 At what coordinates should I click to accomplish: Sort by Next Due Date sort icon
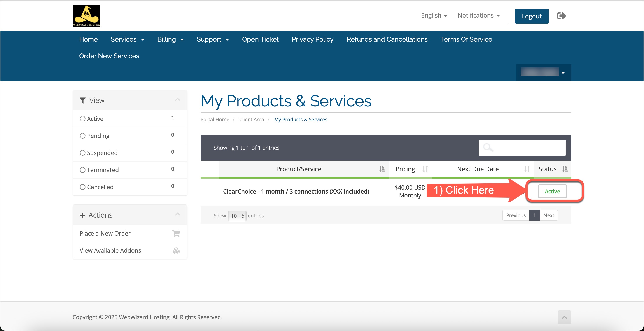(x=527, y=169)
